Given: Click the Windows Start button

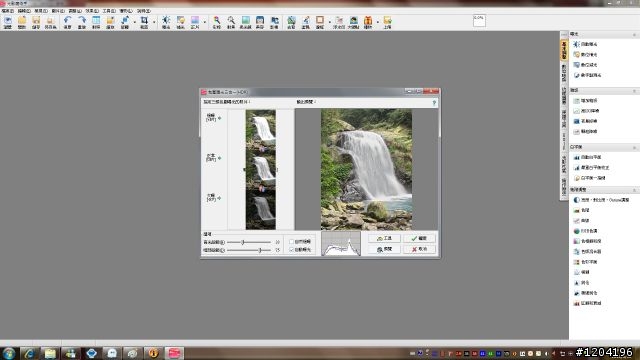Looking at the screenshot, I should pyautogui.click(x=9, y=353).
